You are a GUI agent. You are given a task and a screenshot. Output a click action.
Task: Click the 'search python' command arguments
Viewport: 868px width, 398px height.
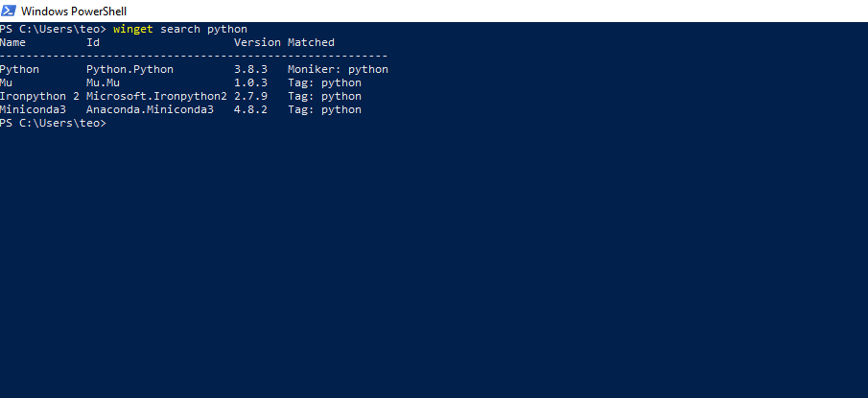coord(203,30)
